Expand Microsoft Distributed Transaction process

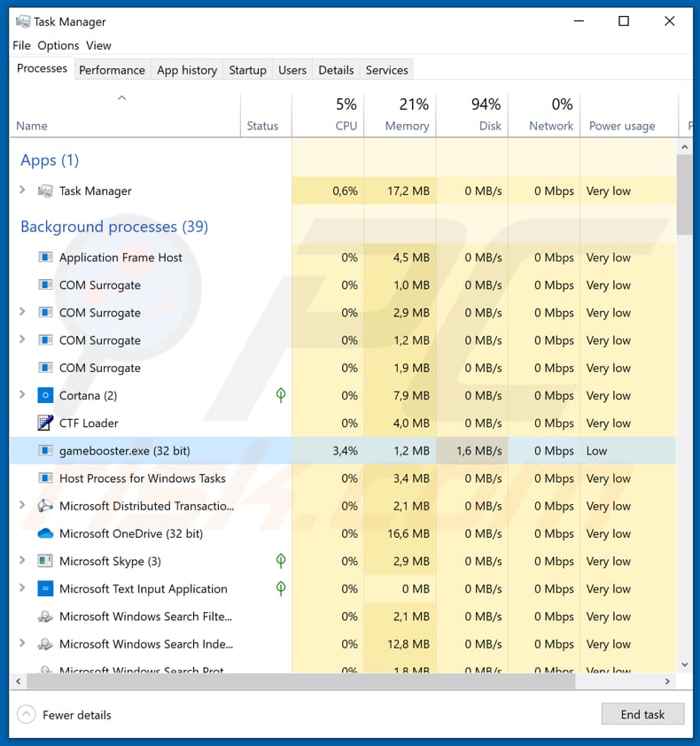[x=22, y=505]
